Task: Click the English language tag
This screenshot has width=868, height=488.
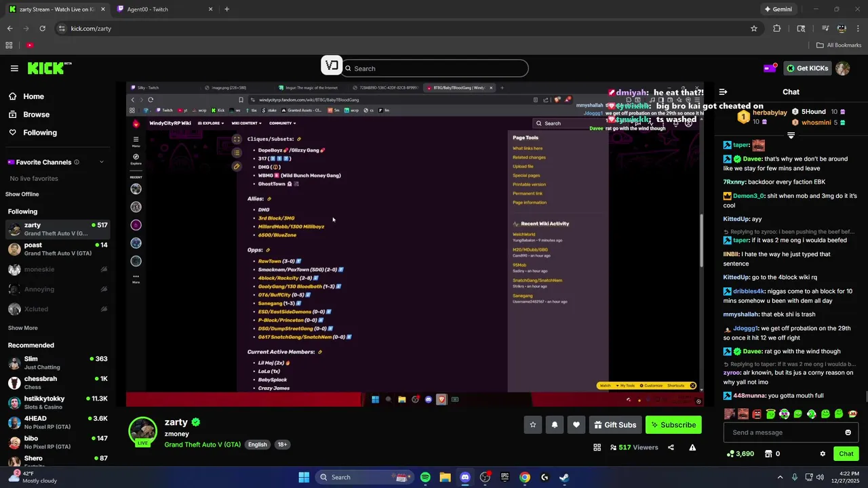Action: pos(257,445)
